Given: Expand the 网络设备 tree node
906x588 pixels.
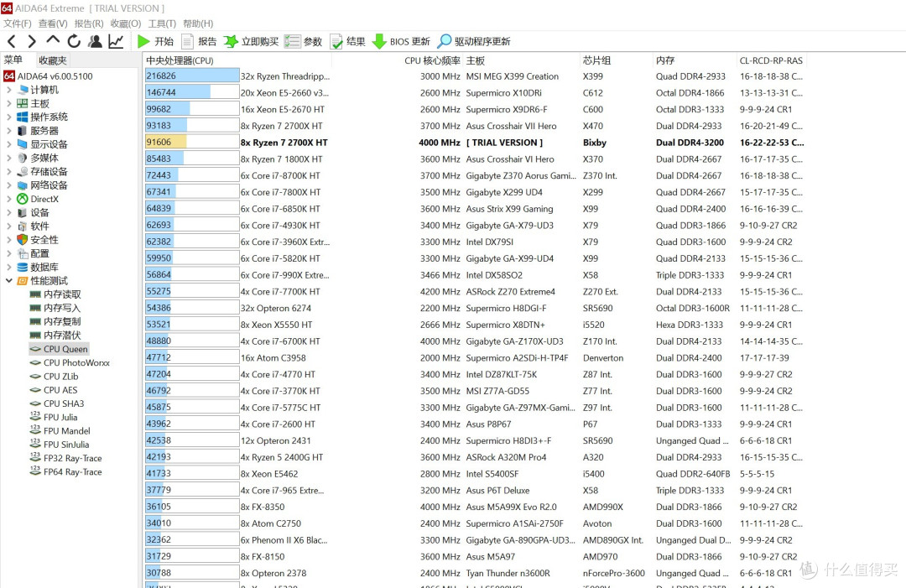Looking at the screenshot, I should (8, 185).
